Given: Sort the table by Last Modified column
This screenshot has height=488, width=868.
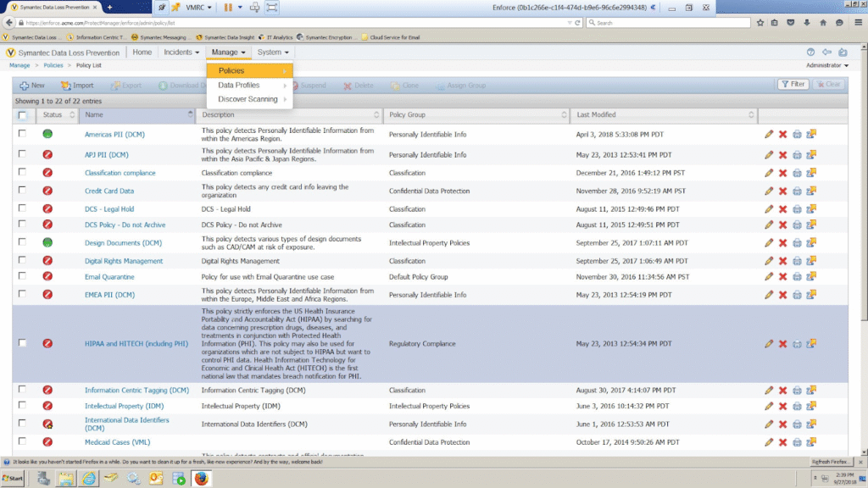Looking at the screenshot, I should click(597, 114).
